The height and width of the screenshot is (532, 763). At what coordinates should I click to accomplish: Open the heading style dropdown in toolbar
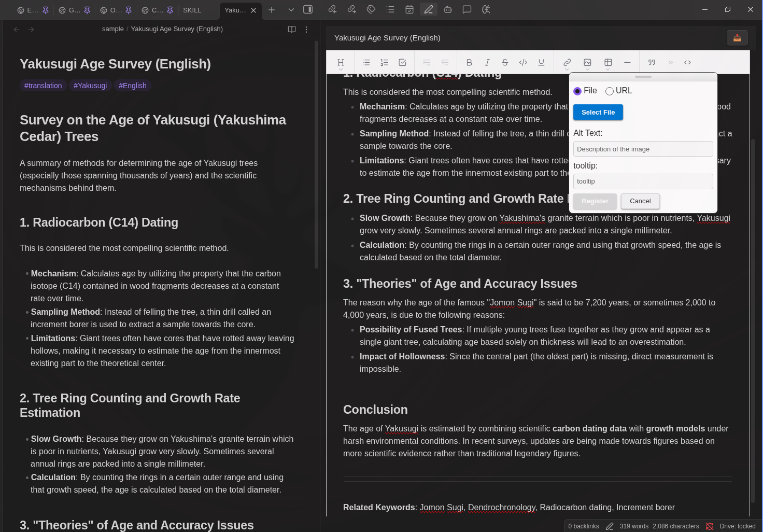pyautogui.click(x=341, y=63)
